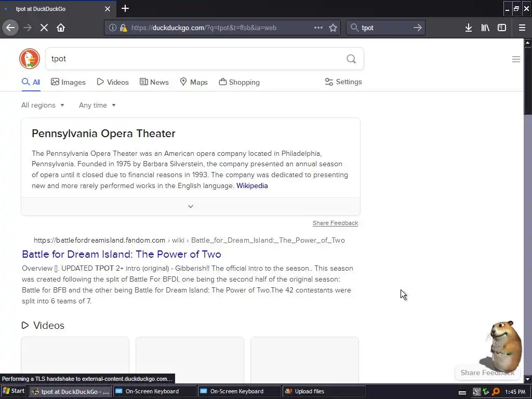Click the floating Share Feedback button
This screenshot has height=399, width=532.
tap(487, 373)
